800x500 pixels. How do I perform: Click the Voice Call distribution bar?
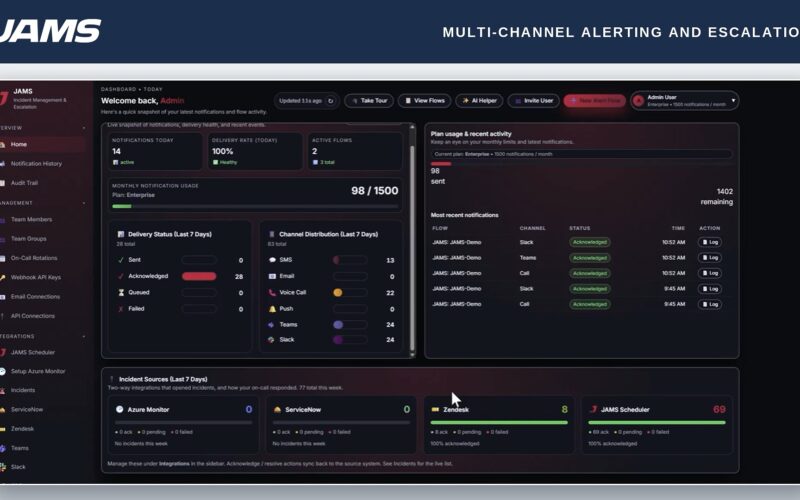point(350,293)
